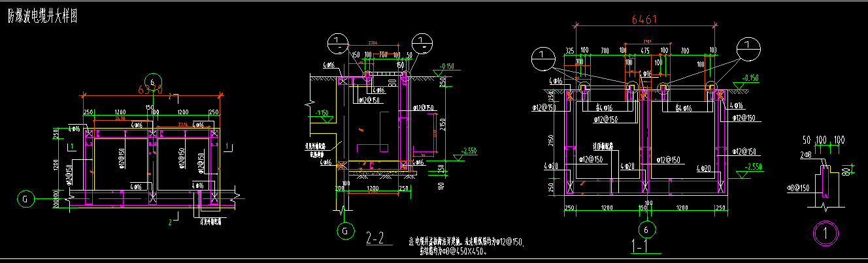
Task: Click the 50 dimension in detail 1
Action: [805, 140]
